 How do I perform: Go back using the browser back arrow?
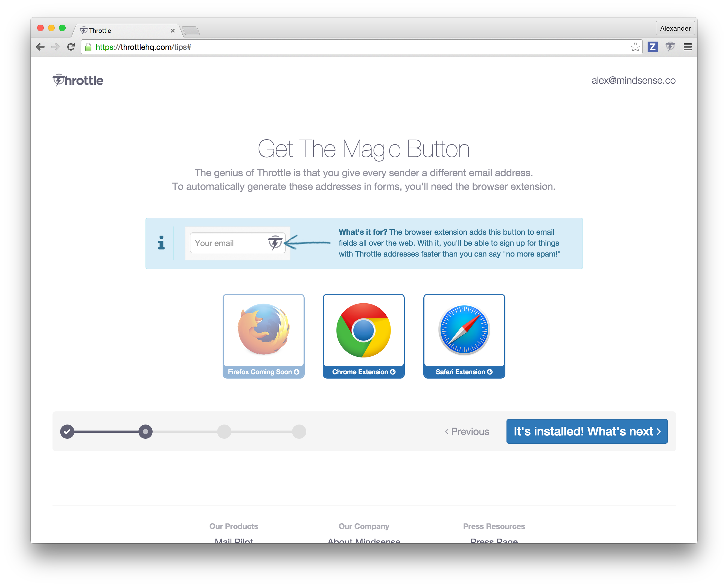[40, 47]
